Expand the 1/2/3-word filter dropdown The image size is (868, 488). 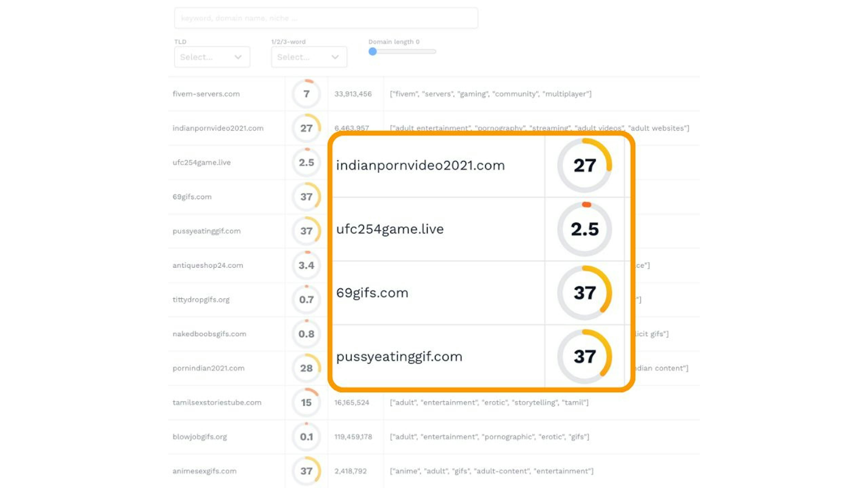[x=308, y=57]
